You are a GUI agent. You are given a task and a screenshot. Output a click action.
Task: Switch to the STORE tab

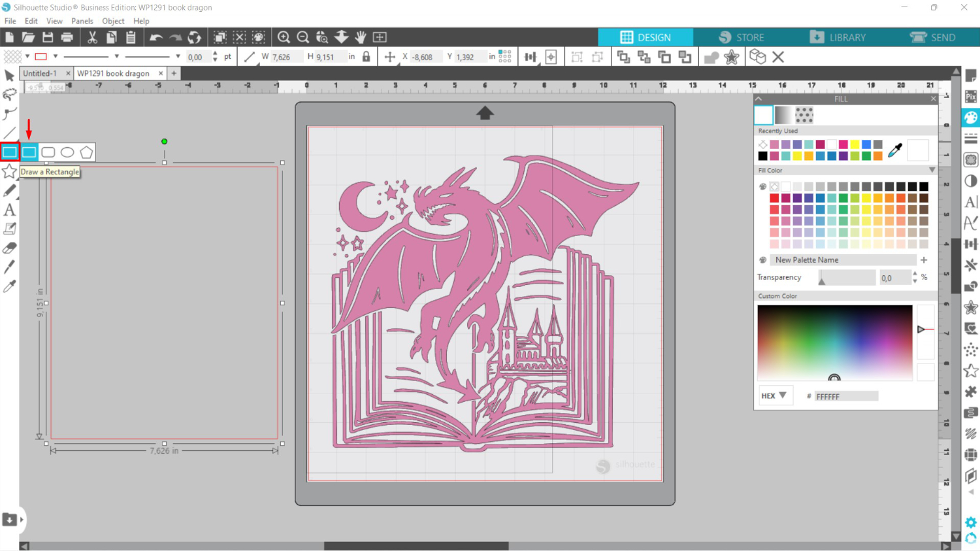tap(742, 37)
